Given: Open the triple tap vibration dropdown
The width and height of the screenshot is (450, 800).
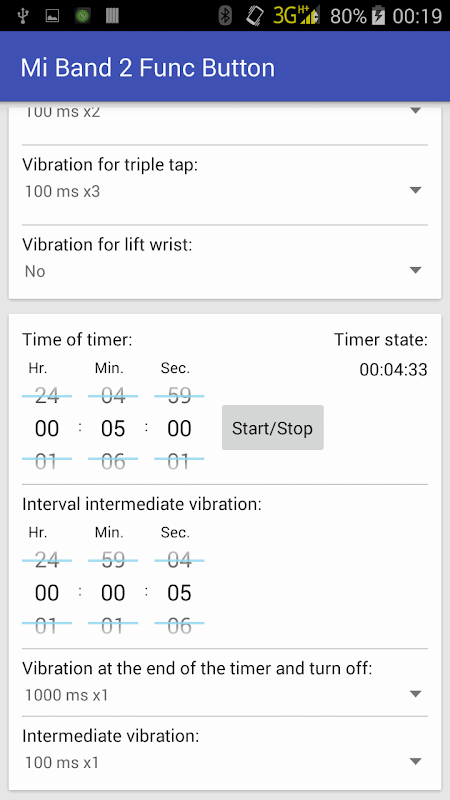Looking at the screenshot, I should [x=224, y=191].
